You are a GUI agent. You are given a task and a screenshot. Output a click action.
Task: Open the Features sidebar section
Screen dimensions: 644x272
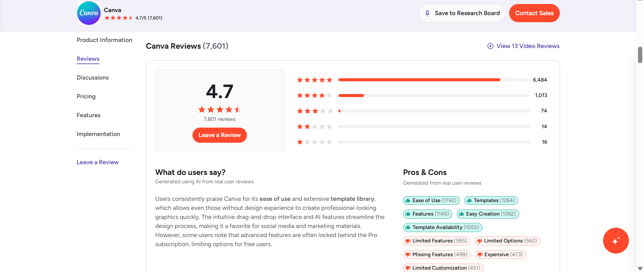click(x=89, y=115)
